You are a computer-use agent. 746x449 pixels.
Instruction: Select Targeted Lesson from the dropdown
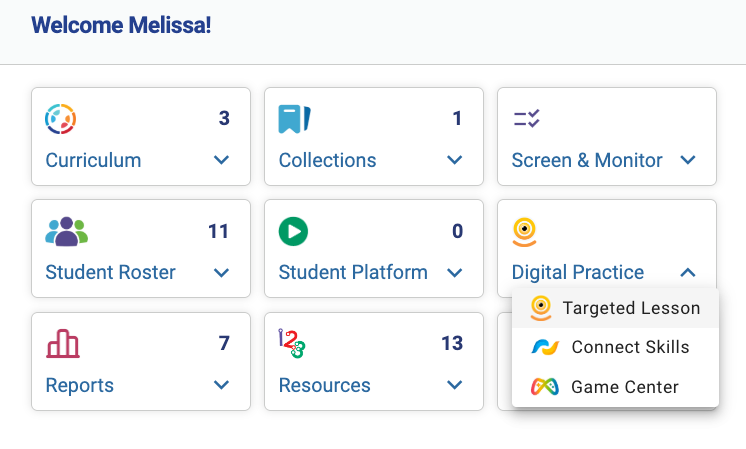click(615, 308)
